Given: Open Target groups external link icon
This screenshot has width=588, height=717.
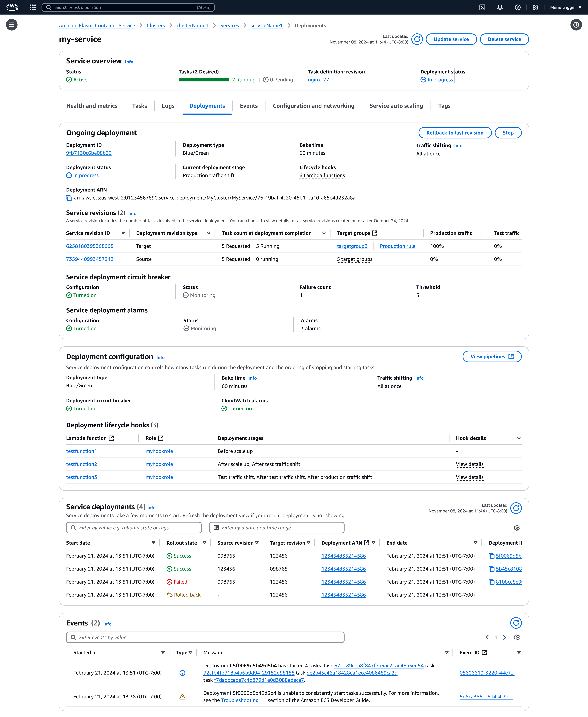Looking at the screenshot, I should tap(375, 233).
